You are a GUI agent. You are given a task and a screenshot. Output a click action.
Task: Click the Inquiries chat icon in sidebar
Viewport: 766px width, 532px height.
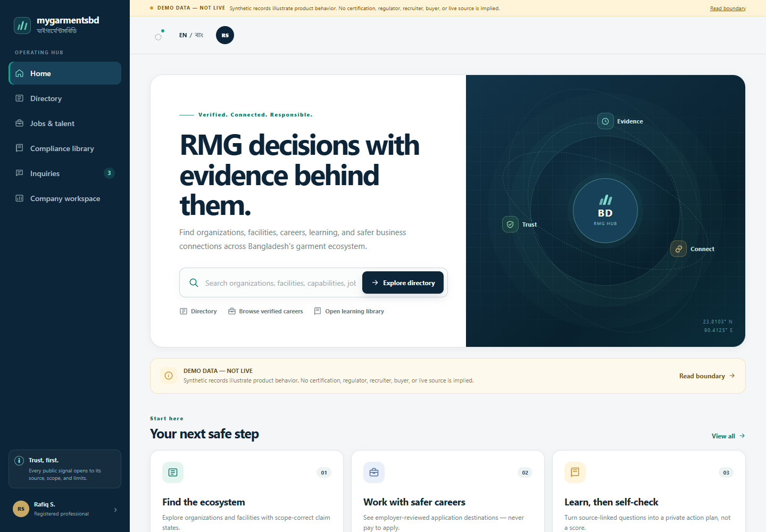20,173
